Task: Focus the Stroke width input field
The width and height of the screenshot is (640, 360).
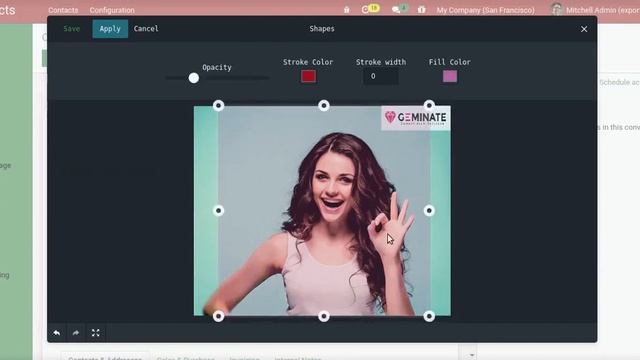Action: point(381,76)
